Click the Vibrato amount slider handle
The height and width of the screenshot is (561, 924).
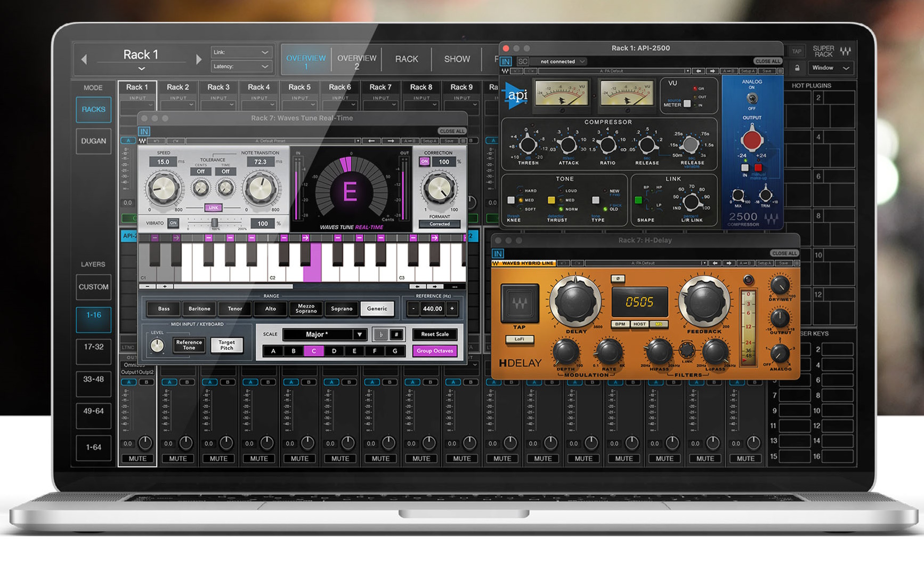coord(214,223)
